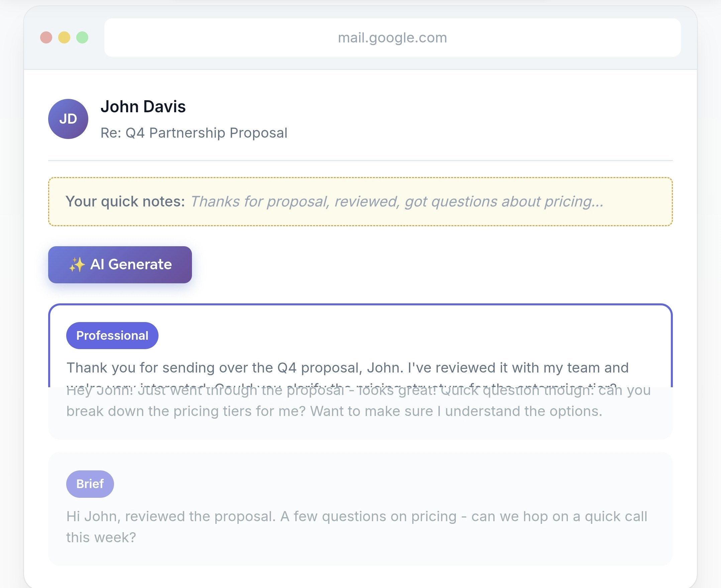The image size is (721, 588).
Task: Select the Professional tone badge
Action: (x=112, y=335)
